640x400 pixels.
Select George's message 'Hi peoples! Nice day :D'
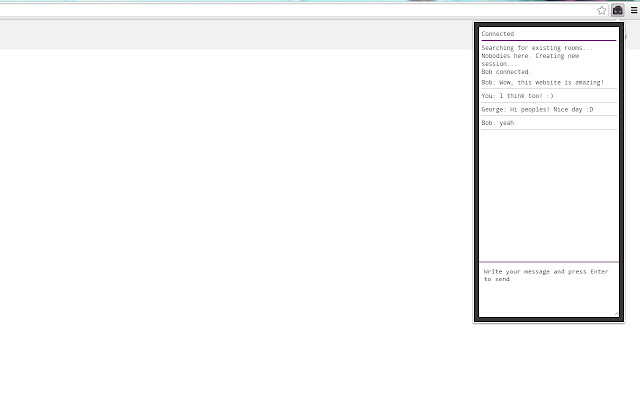coord(551,109)
